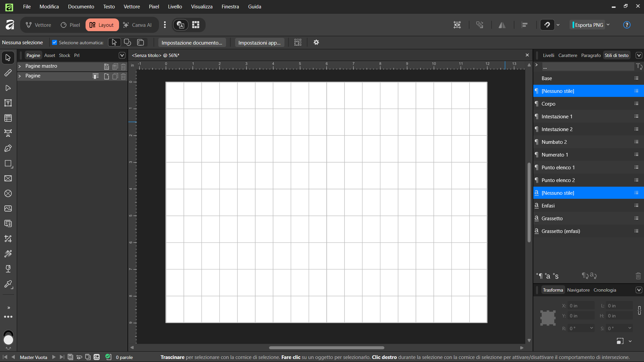Open the Pagine panel options dropdown
This screenshot has height=362, width=644.
coord(122,55)
